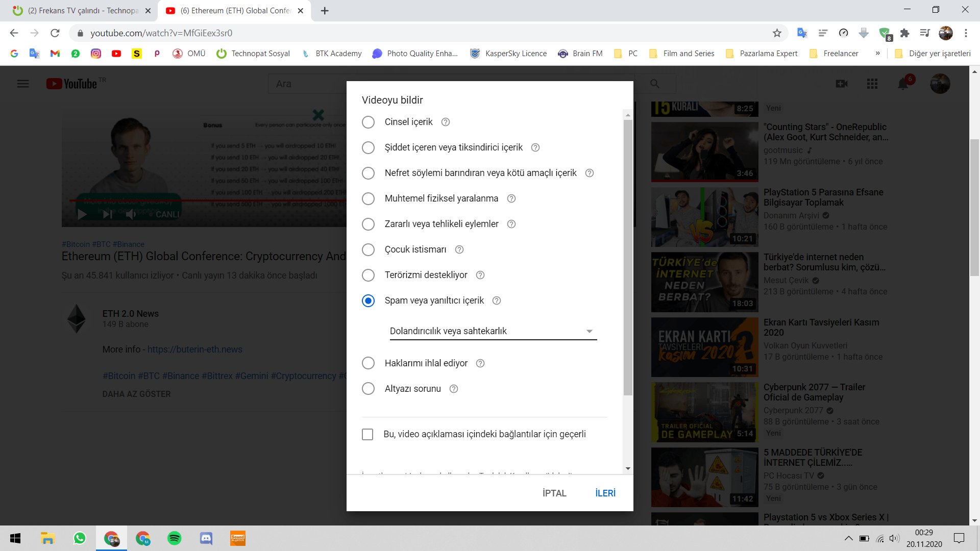980x551 pixels.
Task: Select Terörizmi destekliyor radio option
Action: pos(368,275)
